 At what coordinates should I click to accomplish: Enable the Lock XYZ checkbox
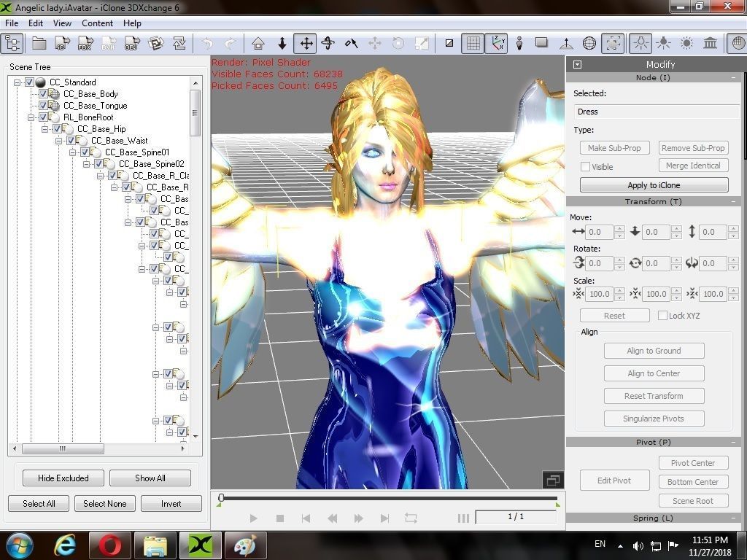coord(662,315)
